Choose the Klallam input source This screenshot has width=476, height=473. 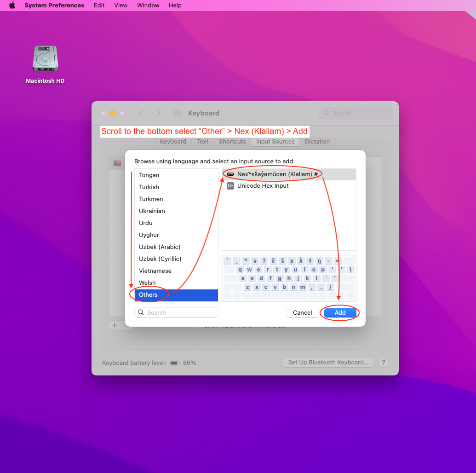[x=289, y=174]
